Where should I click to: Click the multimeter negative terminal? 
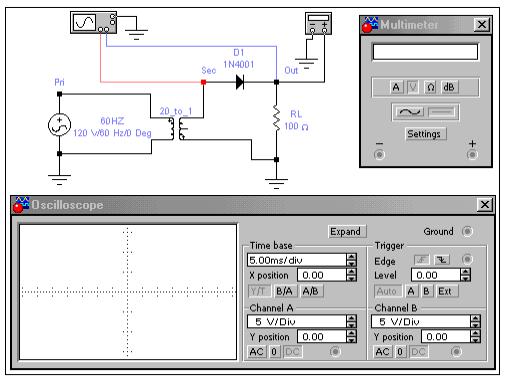(x=379, y=155)
